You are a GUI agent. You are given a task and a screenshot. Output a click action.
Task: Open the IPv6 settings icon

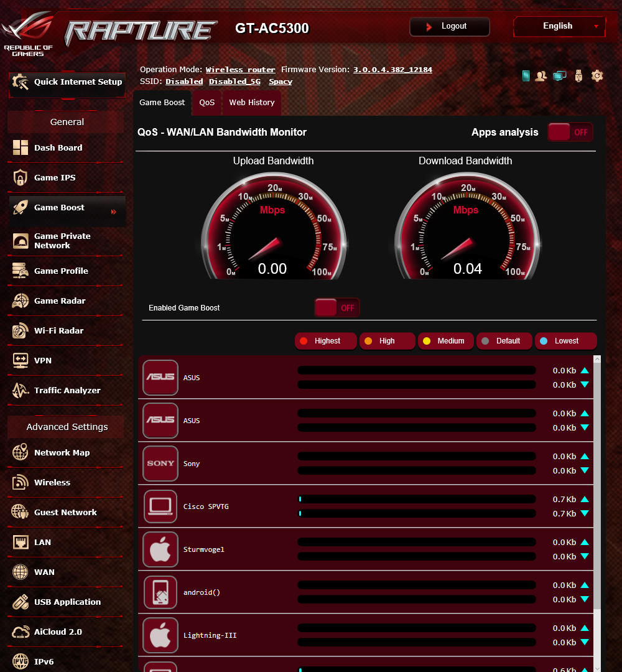pyautogui.click(x=20, y=661)
